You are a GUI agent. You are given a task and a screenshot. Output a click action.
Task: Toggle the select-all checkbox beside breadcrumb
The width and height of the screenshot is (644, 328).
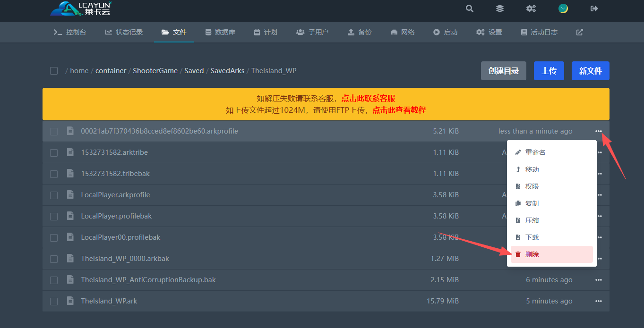[54, 71]
